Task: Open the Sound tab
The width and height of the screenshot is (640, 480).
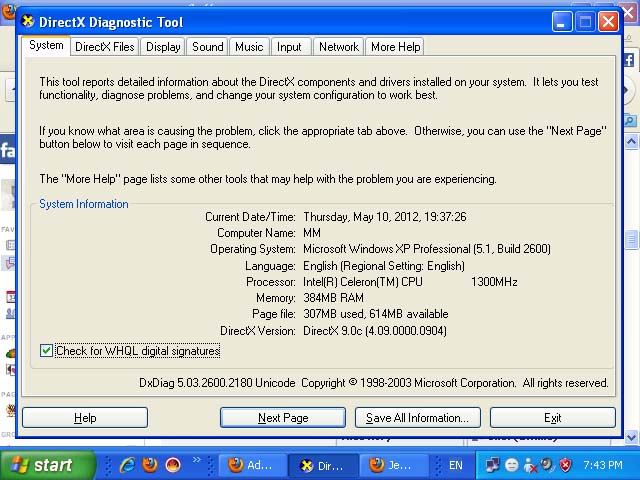Action: click(207, 47)
